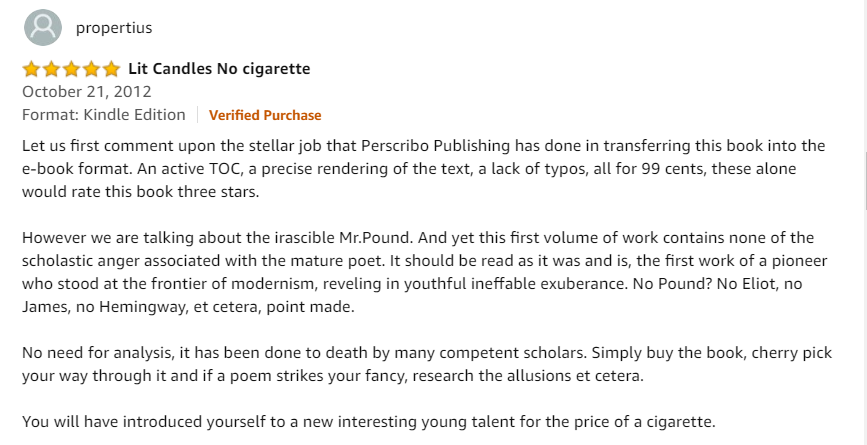
Task: Click the third gold rating star
Action: coord(71,69)
